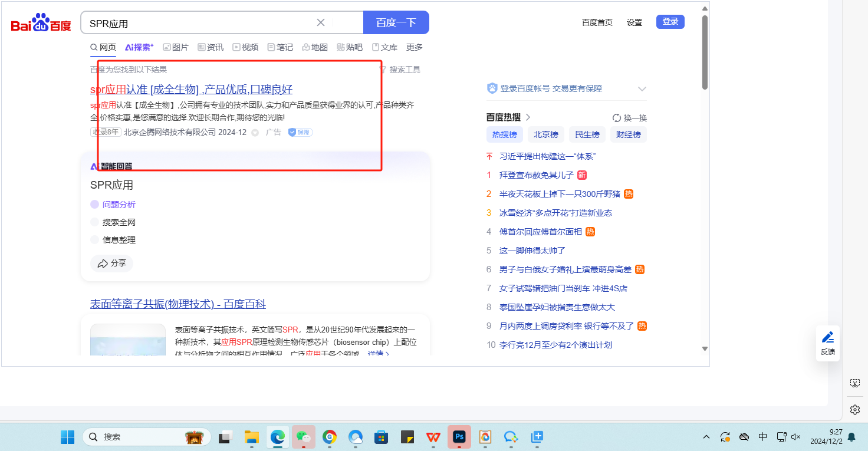Click the screenshot tool icon above the gear

[x=854, y=383]
